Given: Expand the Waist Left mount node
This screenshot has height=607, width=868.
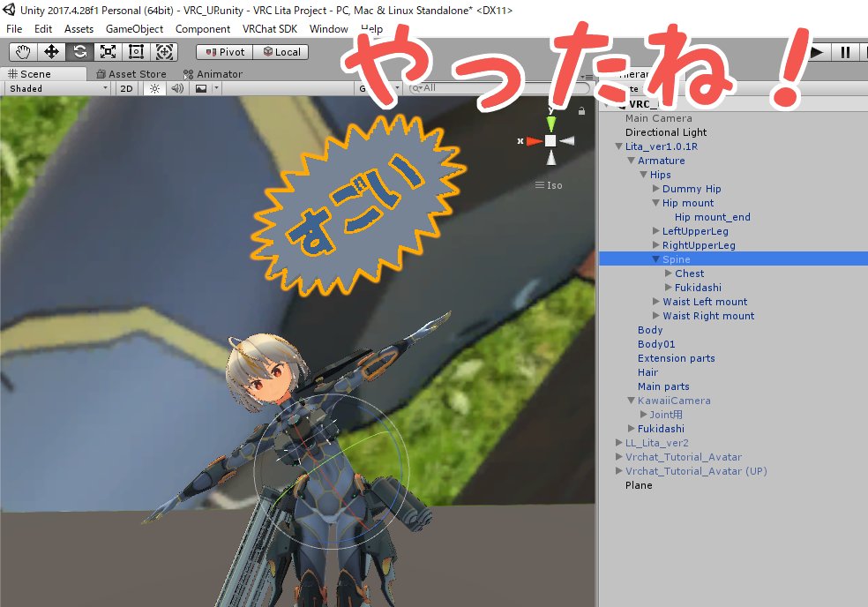Looking at the screenshot, I should coord(656,301).
